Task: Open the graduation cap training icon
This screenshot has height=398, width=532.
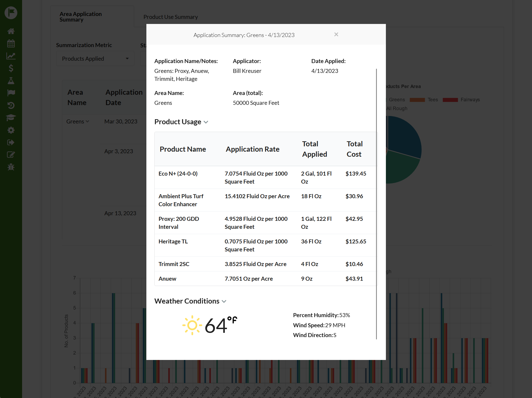Action: click(x=11, y=118)
